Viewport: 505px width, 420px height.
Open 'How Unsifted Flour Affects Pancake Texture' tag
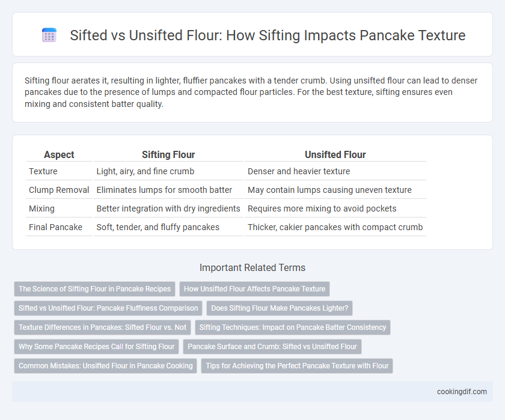(x=254, y=289)
